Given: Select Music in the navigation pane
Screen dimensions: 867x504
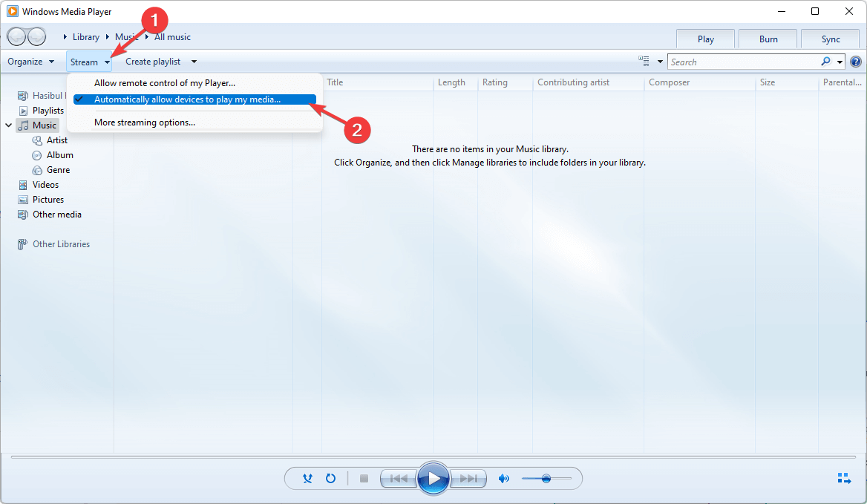Looking at the screenshot, I should click(x=45, y=125).
